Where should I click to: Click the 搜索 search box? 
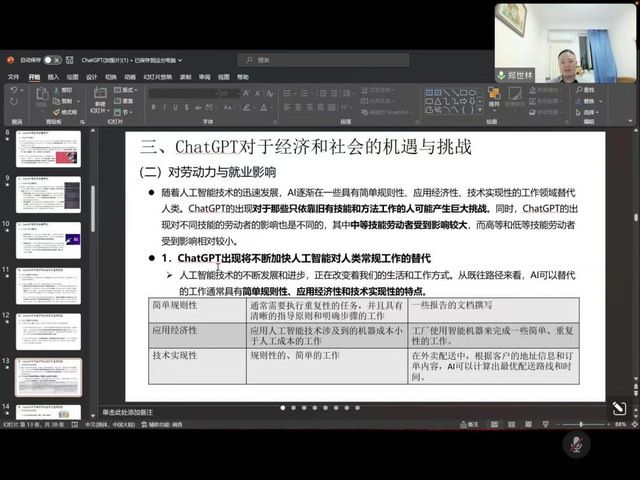(323, 60)
